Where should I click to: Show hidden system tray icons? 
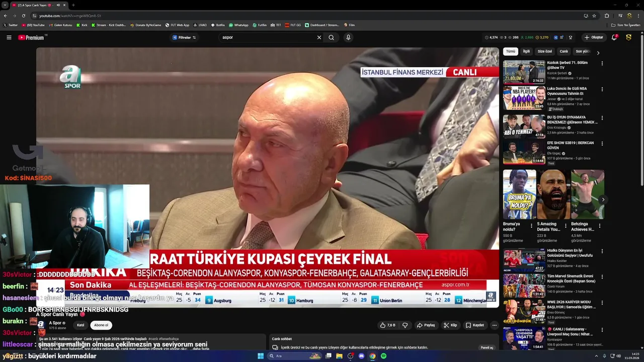tap(596, 356)
